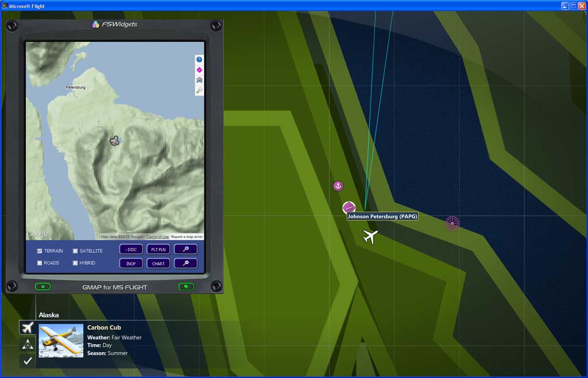Click the INOP button
The image size is (588, 378).
(x=131, y=264)
